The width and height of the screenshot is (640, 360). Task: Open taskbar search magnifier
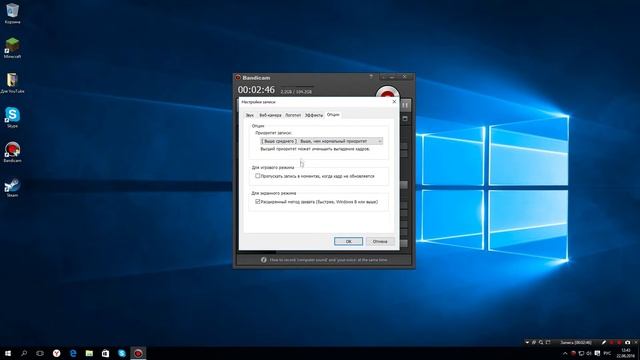point(24,353)
